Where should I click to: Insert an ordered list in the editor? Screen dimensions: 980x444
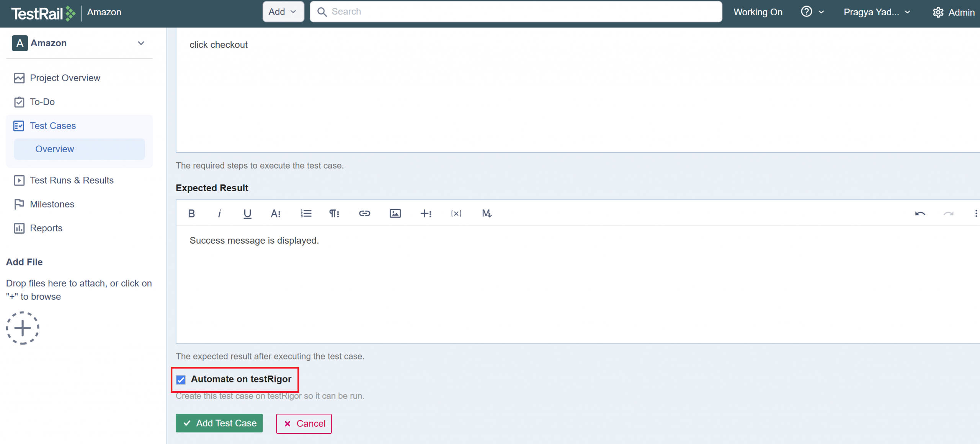click(306, 213)
